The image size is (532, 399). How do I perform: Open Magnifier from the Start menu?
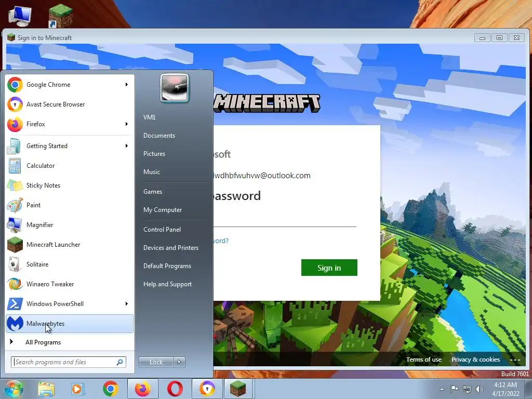tap(70, 224)
